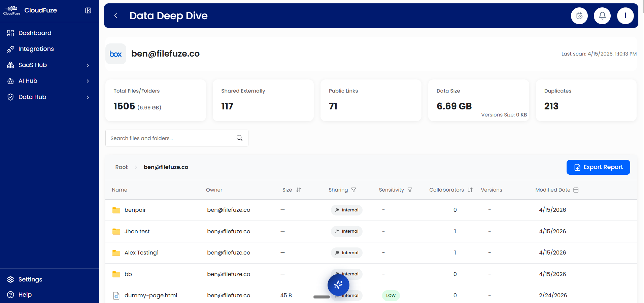Open the Modified Date calendar icon
Image resolution: width=644 pixels, height=303 pixels.
pos(576,190)
